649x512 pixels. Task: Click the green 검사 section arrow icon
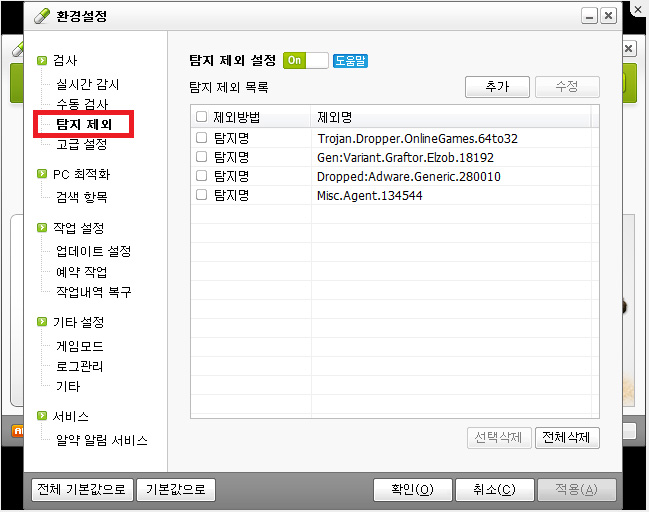pyautogui.click(x=42, y=60)
